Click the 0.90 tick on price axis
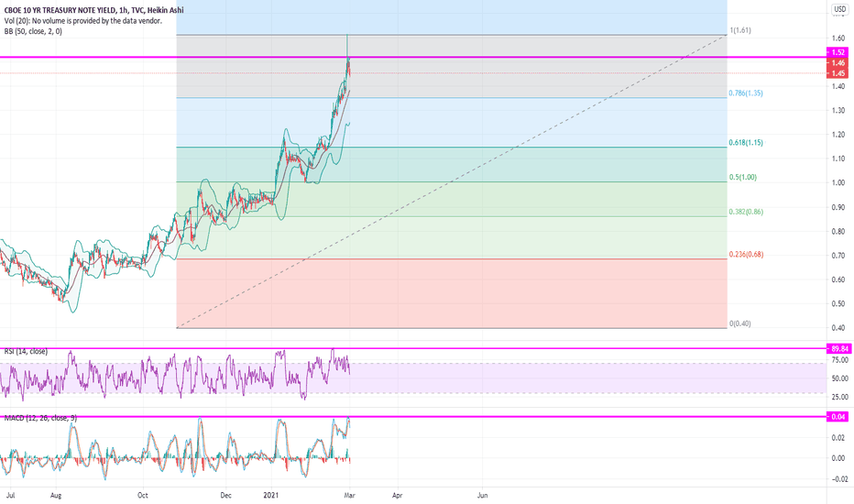 point(838,208)
